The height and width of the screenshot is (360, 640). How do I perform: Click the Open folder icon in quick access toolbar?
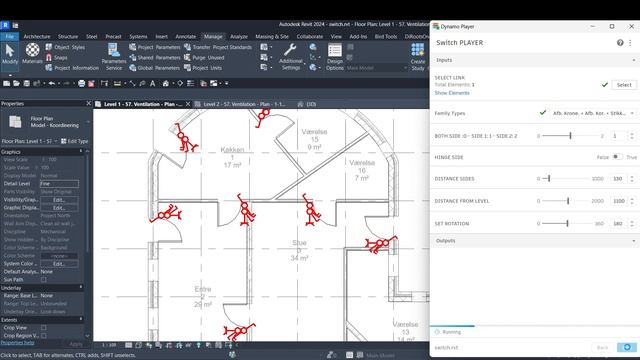pos(16,84)
